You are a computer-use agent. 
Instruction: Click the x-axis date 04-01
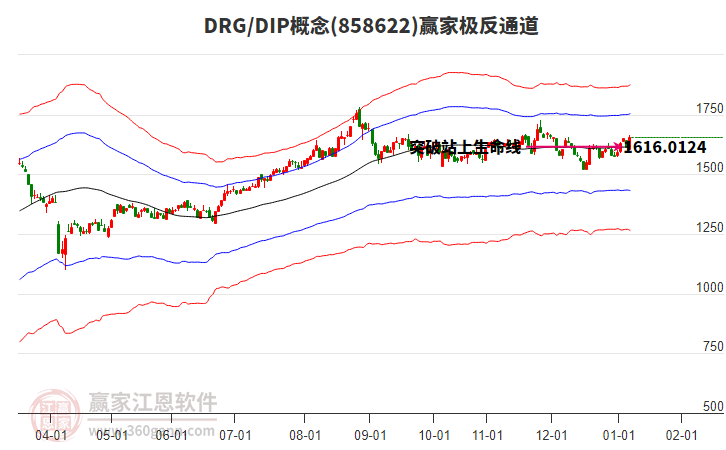tap(51, 435)
